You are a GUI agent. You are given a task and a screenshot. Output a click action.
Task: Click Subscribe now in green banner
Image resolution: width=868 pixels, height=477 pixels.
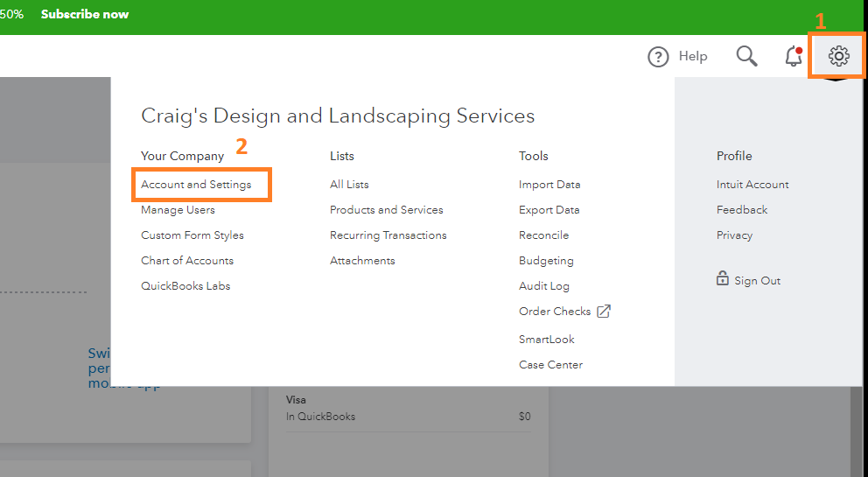click(85, 14)
